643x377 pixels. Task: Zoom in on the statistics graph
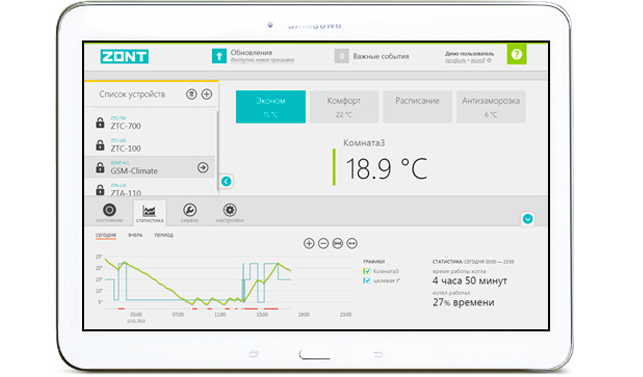tap(309, 244)
